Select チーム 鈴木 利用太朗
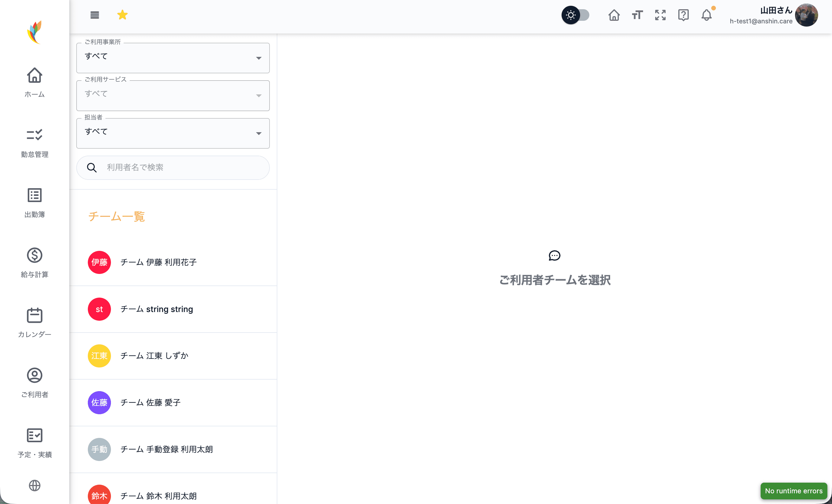Screen dimensions: 832x504 [x=173, y=489]
